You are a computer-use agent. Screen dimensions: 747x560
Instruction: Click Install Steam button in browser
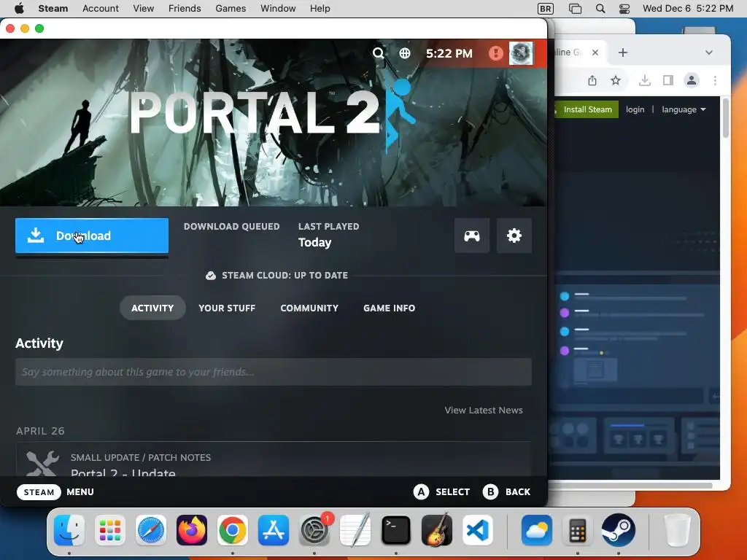click(587, 109)
